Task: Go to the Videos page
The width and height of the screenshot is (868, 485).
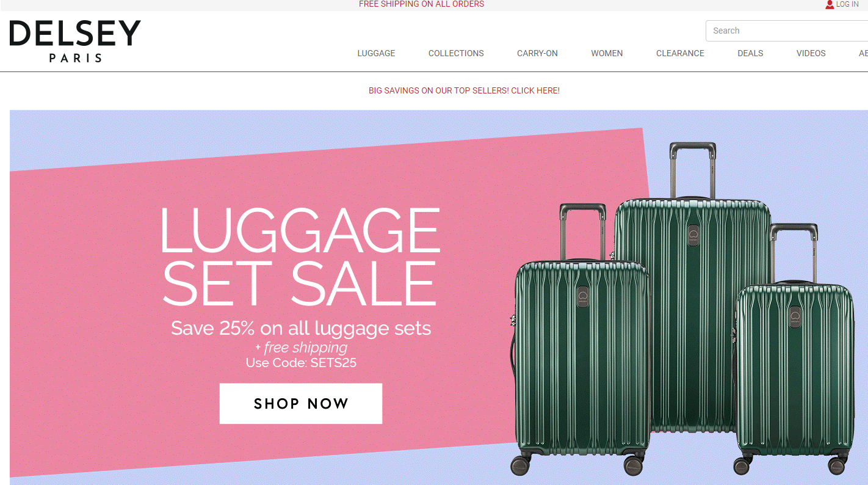Action: (811, 53)
